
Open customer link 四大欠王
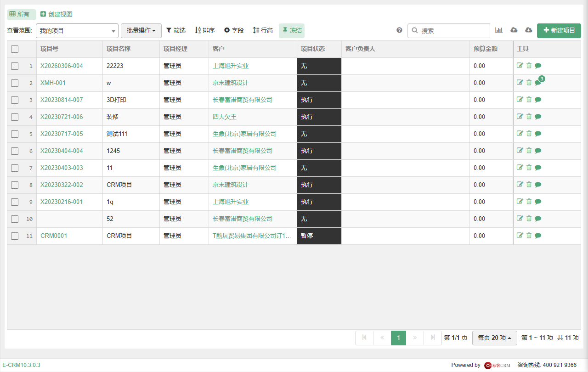click(x=225, y=117)
